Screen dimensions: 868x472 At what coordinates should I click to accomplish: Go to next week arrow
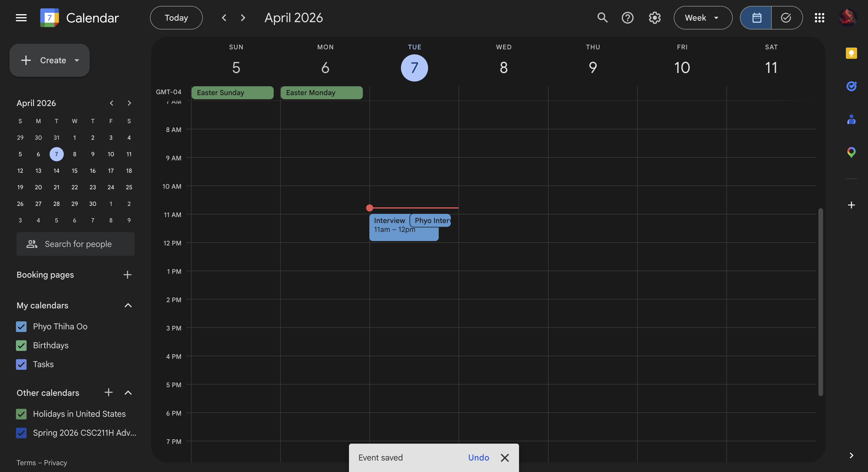(x=243, y=17)
